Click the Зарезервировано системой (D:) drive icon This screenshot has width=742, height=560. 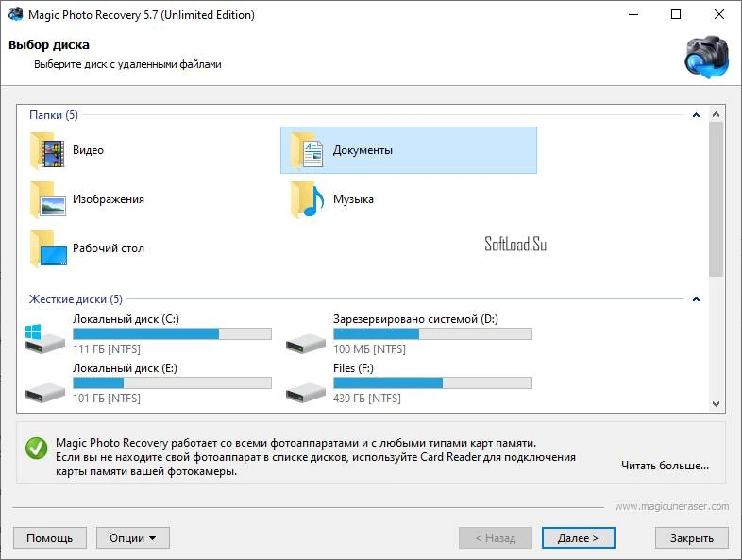coord(306,342)
